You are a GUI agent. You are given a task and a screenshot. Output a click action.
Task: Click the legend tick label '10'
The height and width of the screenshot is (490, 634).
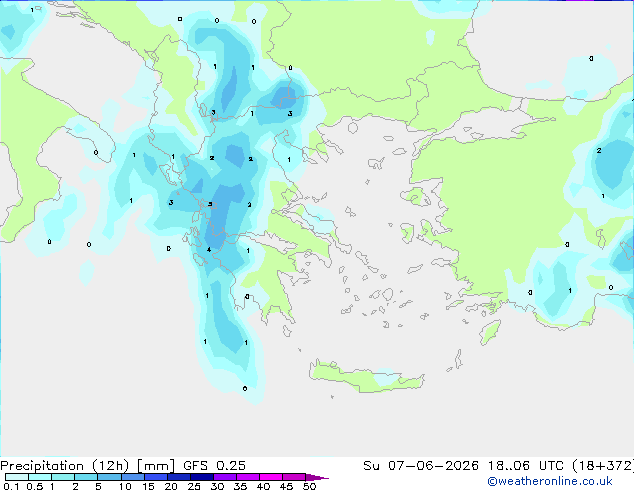coord(125,486)
